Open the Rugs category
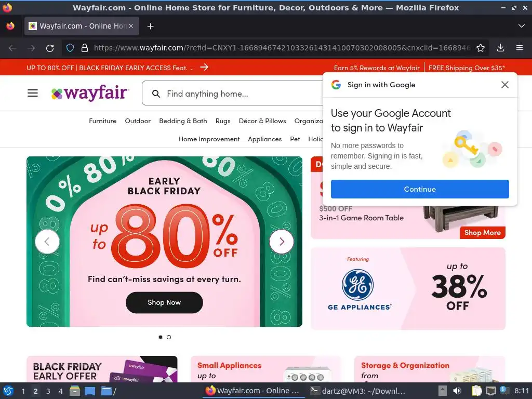 pyautogui.click(x=223, y=121)
